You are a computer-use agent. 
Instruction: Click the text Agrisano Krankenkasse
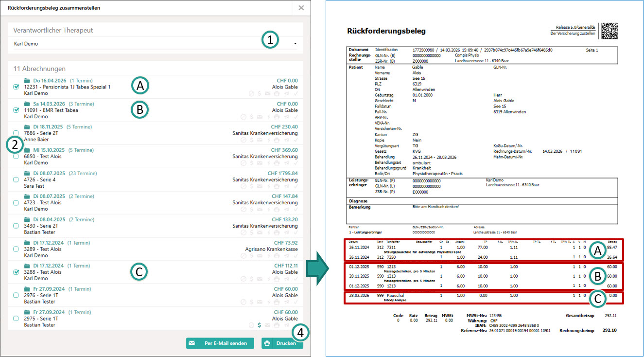(272, 249)
